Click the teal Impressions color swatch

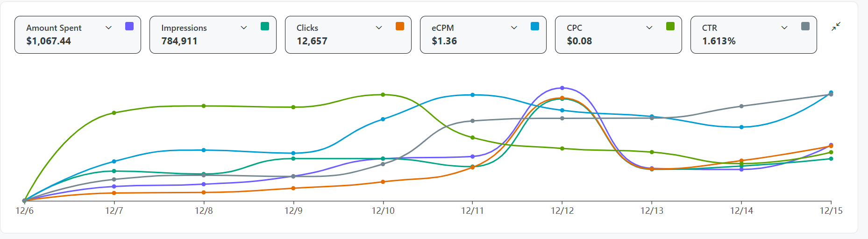265,26
